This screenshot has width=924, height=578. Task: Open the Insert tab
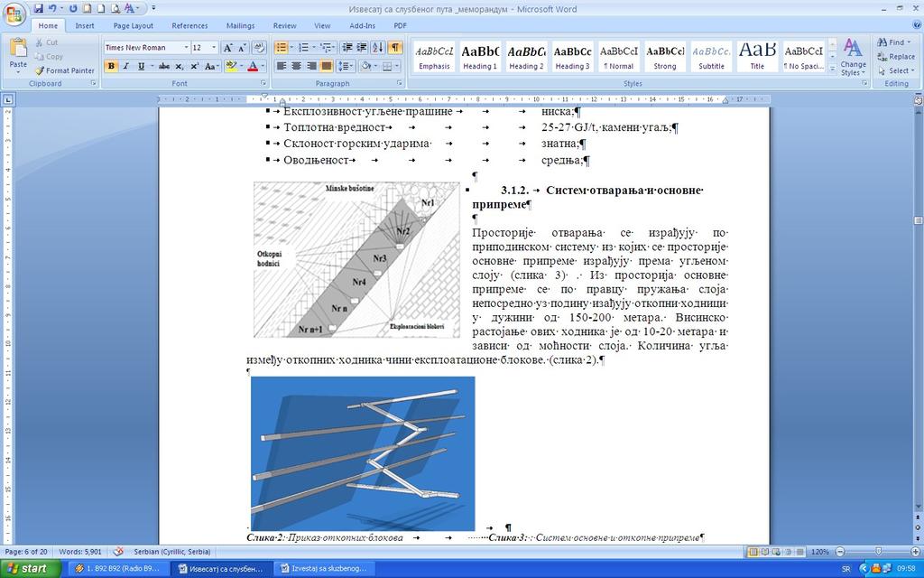tap(85, 26)
